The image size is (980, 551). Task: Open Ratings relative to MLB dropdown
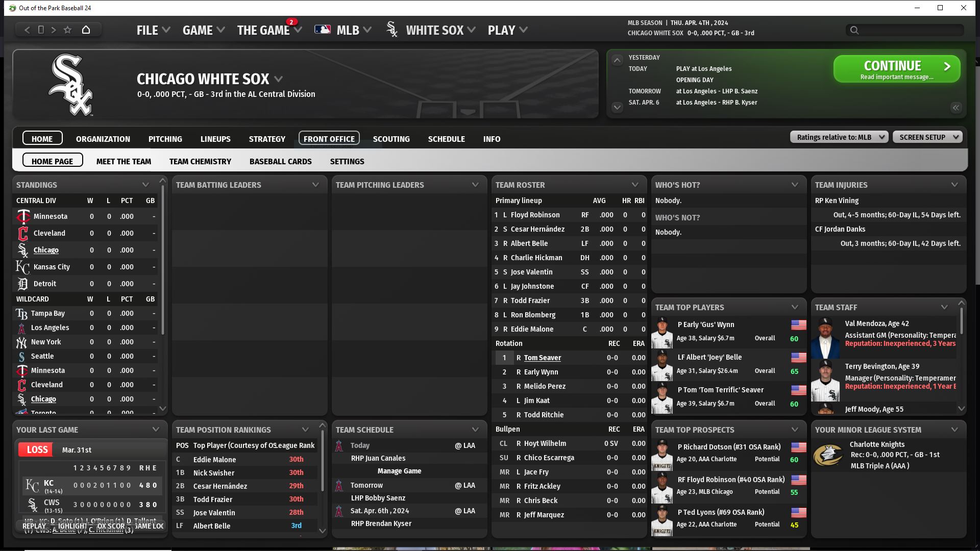(839, 137)
